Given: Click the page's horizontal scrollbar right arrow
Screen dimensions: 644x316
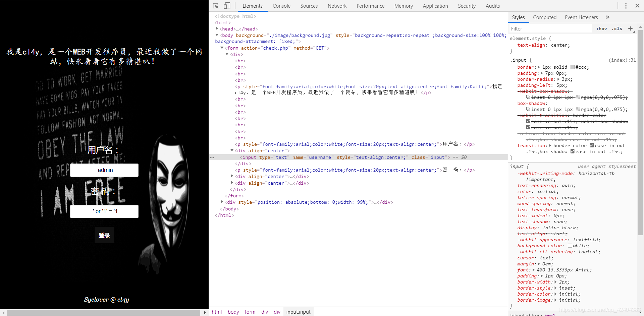Looking at the screenshot, I should 205,313.
